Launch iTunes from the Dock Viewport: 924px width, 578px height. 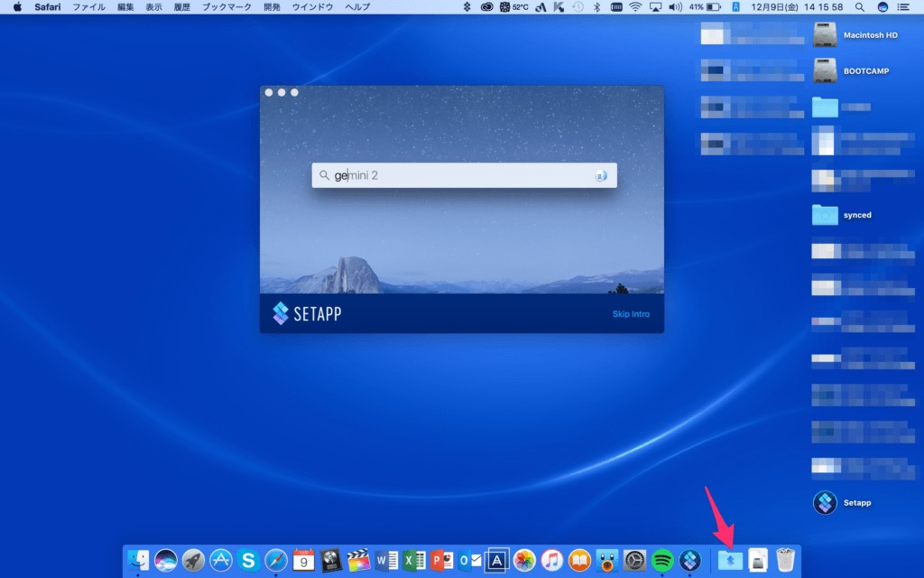[x=551, y=560]
